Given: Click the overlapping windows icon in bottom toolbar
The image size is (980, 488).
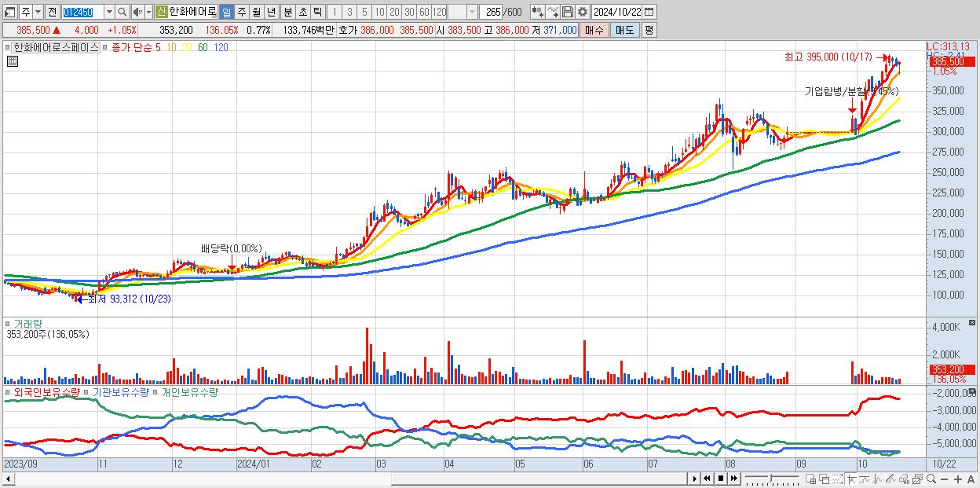Looking at the screenshot, I should 825,479.
